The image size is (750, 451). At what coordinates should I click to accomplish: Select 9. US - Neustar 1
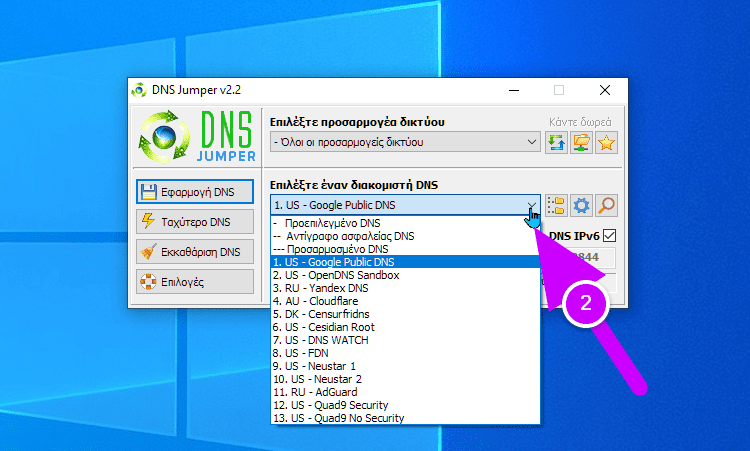(405, 366)
